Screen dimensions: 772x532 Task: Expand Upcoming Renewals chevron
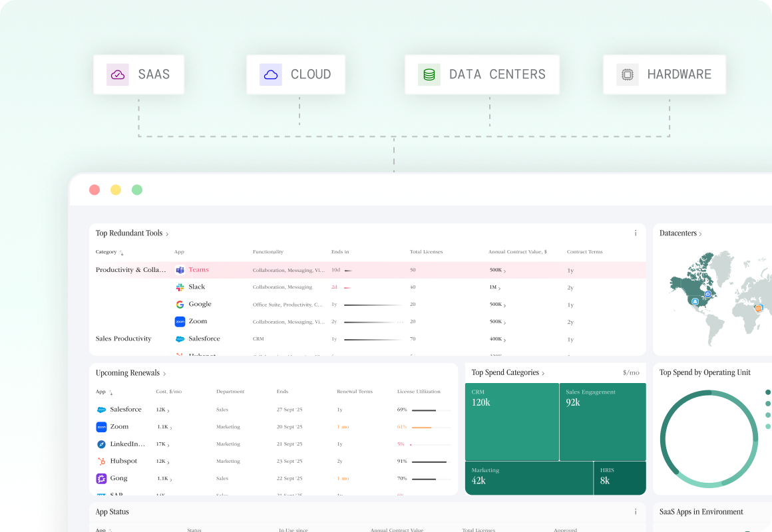[164, 374]
